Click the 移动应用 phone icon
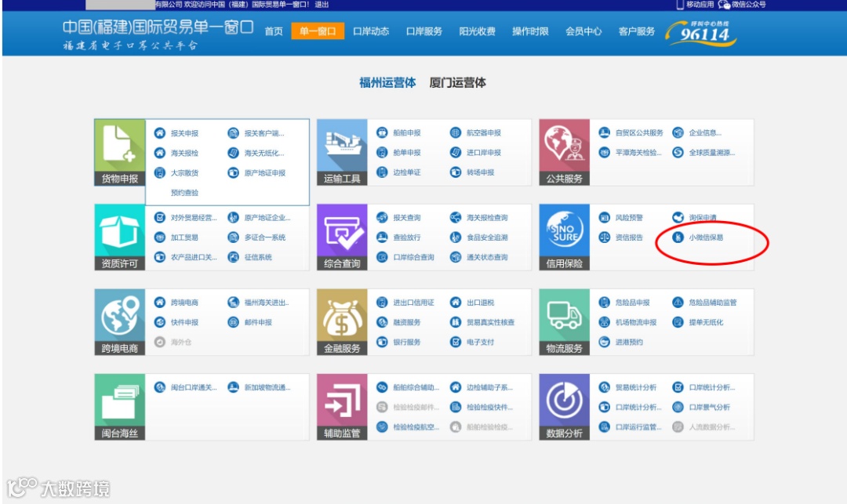Viewport: 847px width, 504px height. (x=680, y=5)
